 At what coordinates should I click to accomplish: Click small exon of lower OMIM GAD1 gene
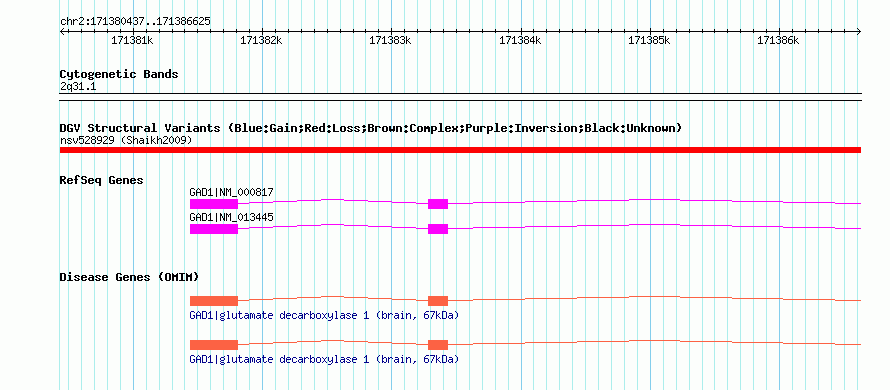click(438, 345)
